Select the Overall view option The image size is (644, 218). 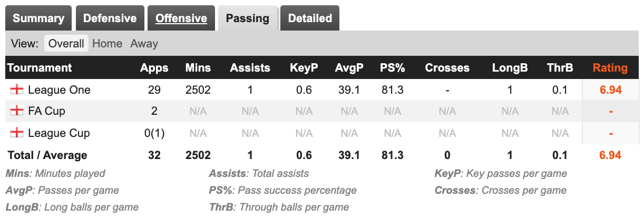pos(66,44)
